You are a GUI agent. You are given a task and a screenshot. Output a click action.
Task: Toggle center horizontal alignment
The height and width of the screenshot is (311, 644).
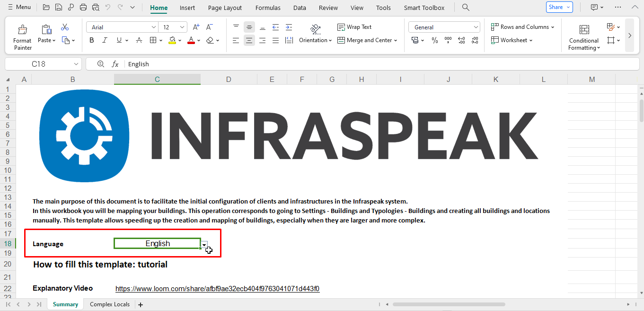[249, 40]
